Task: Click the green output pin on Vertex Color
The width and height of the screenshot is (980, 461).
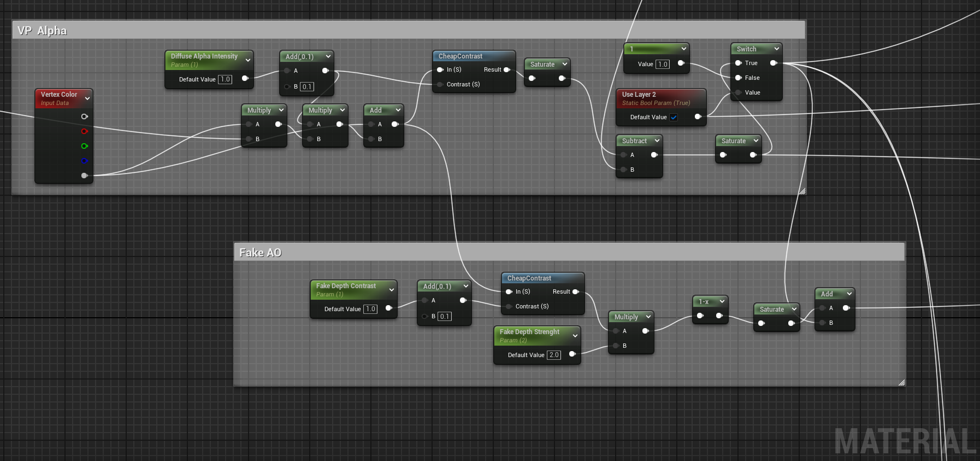Action: click(84, 146)
